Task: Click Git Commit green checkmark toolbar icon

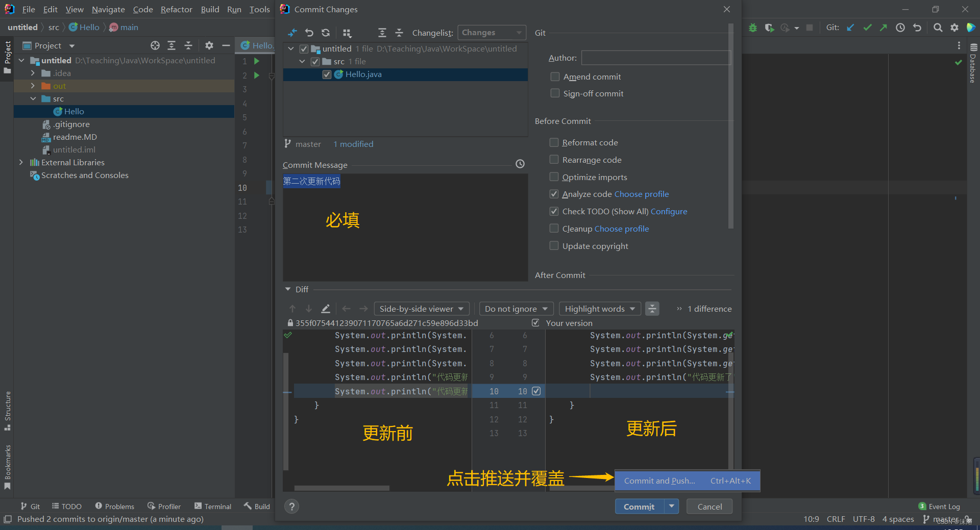Action: (867, 28)
